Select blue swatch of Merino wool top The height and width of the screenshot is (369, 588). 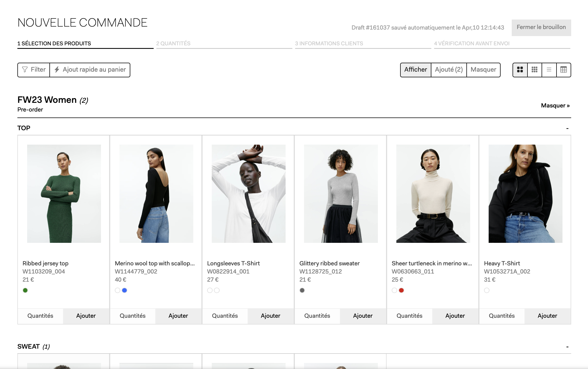125,290
